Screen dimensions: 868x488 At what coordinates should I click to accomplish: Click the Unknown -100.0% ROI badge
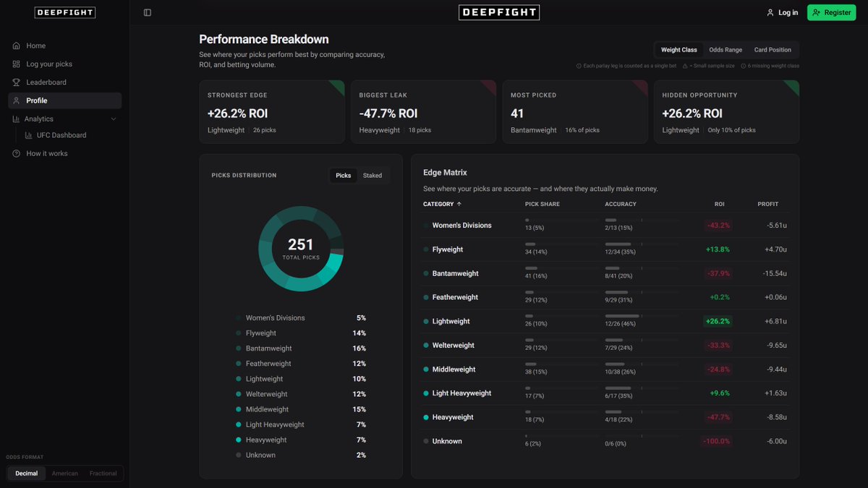pos(716,441)
